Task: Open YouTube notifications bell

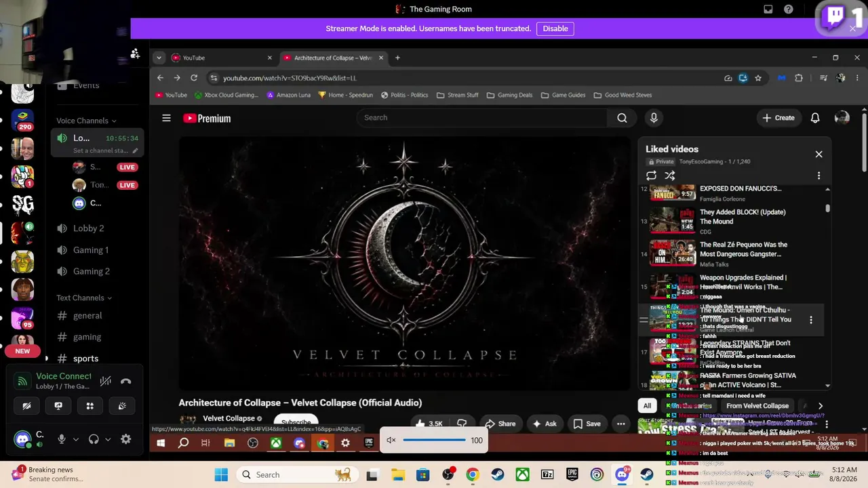Action: pyautogui.click(x=815, y=118)
